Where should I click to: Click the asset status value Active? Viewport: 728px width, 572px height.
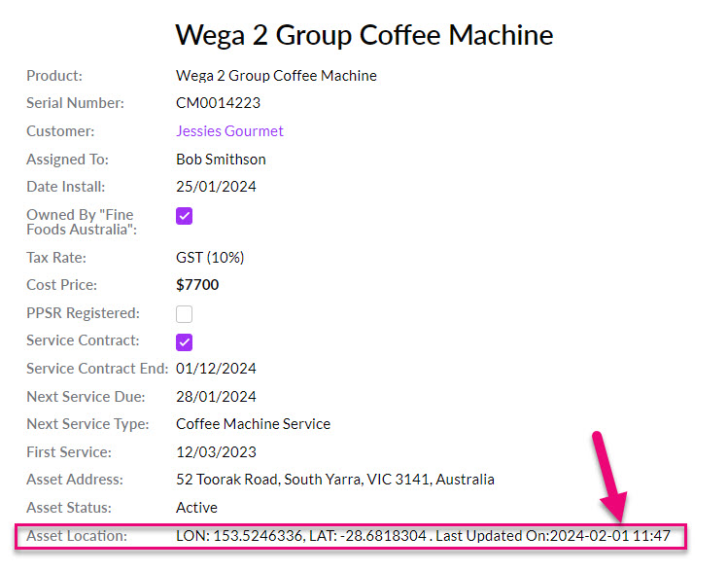click(x=196, y=508)
